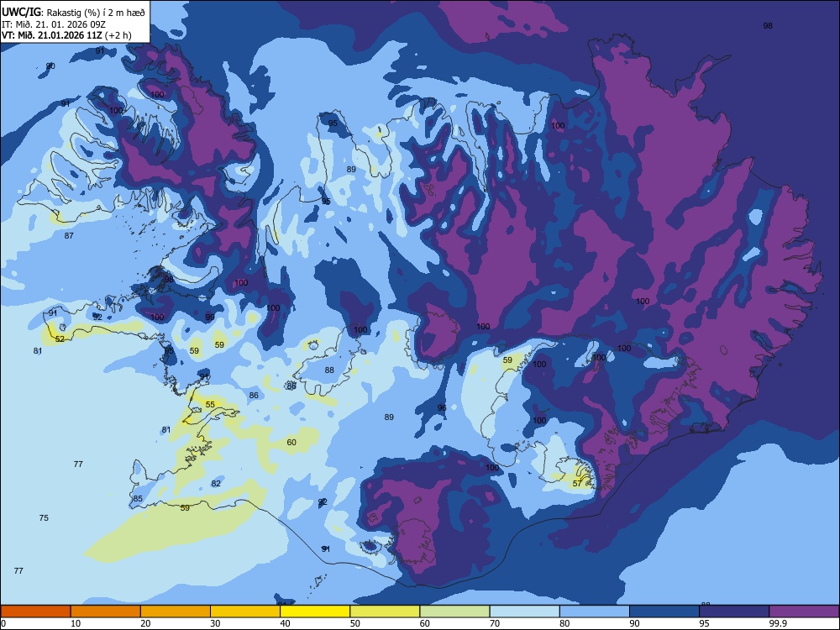840x630 pixels.
Task: Click the '30' legend tick label
Action: pos(215,623)
